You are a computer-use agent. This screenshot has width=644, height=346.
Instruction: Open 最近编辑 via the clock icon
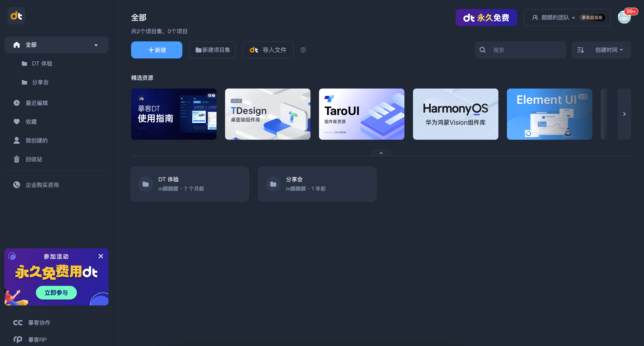point(16,103)
